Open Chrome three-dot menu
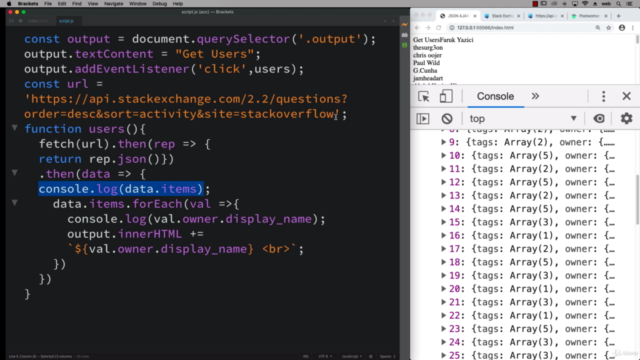Viewport: 640px width, 360px height. pyautogui.click(x=633, y=28)
